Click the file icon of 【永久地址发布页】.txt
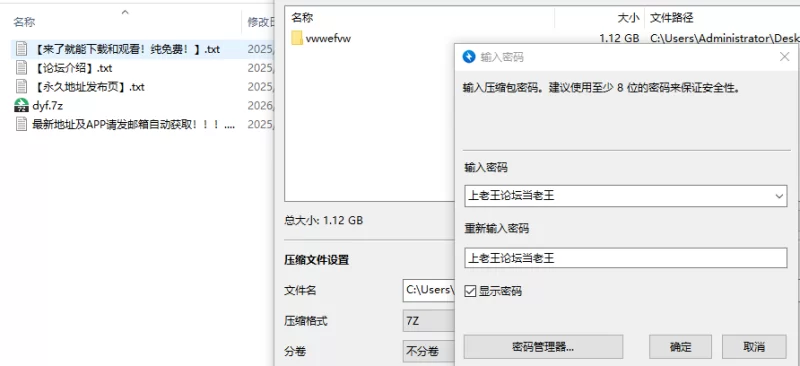The height and width of the screenshot is (366, 800). point(21,87)
